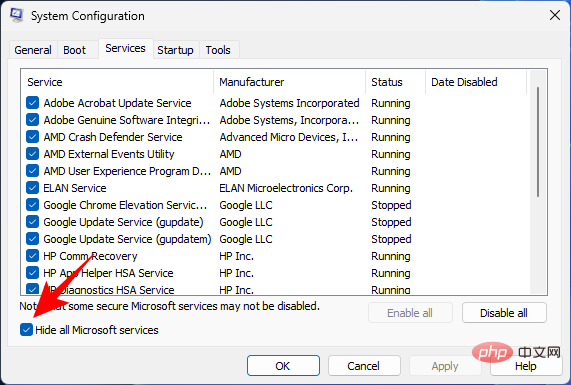Click the services list vertical scrollbar thumb
The width and height of the screenshot is (571, 385).
point(538,142)
